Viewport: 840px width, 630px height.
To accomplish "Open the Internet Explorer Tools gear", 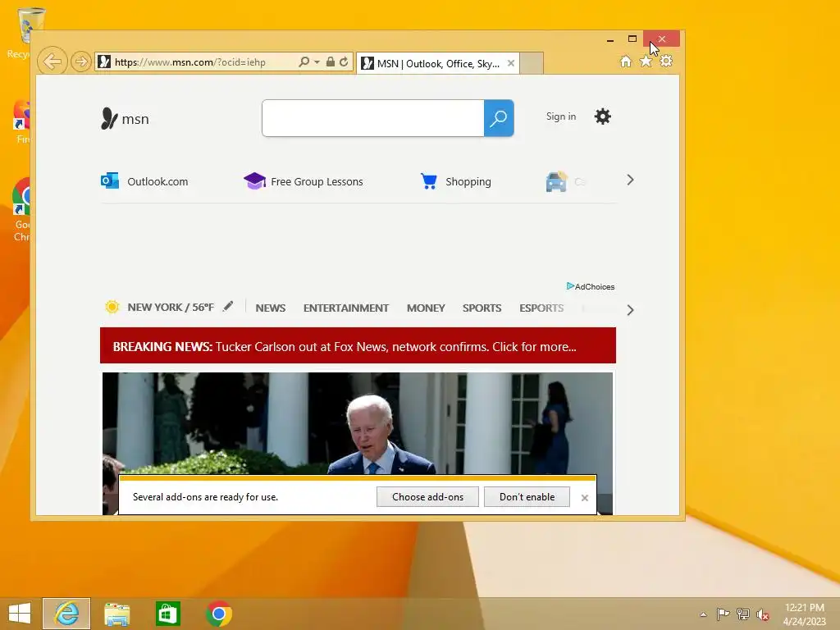I will coord(666,62).
